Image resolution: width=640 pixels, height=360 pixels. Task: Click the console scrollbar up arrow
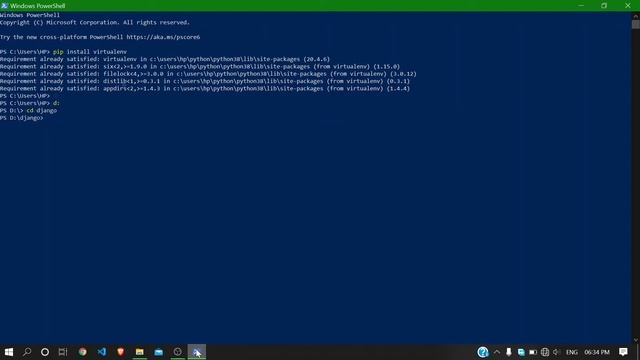(x=636, y=16)
